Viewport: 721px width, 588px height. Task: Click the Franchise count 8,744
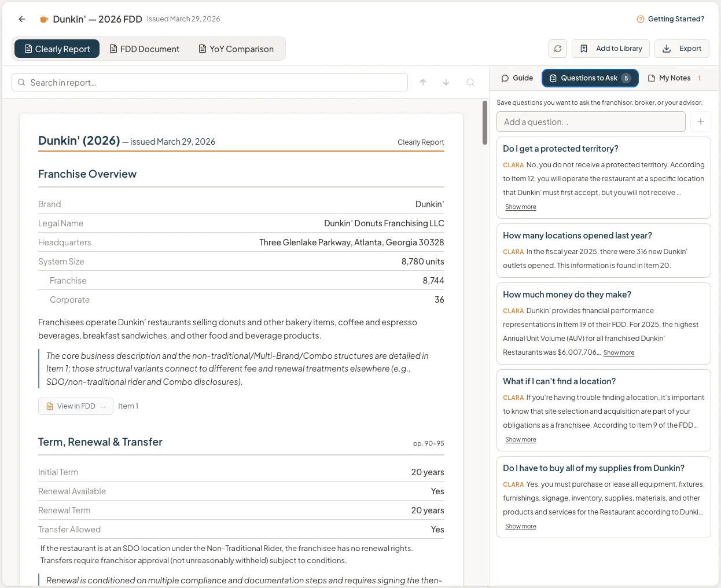point(433,281)
